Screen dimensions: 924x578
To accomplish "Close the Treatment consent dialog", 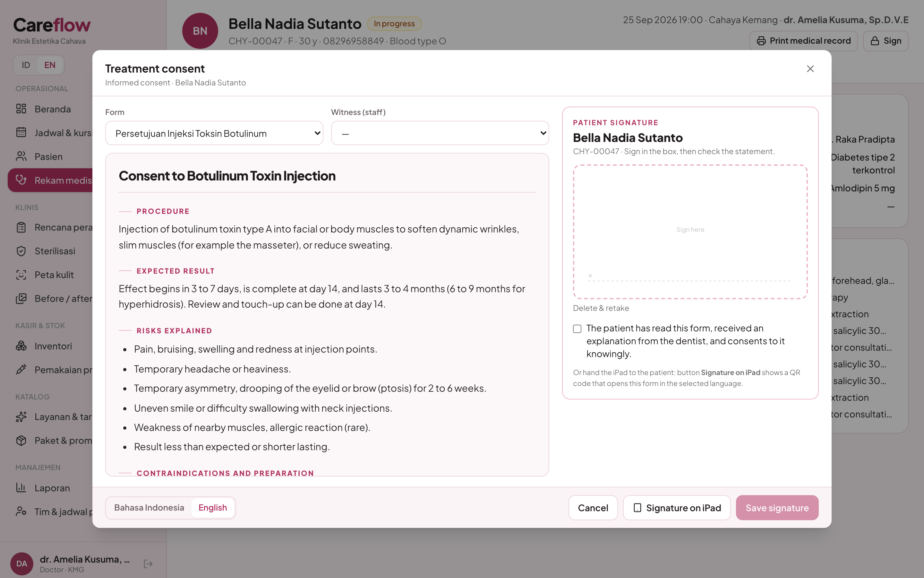I will [x=810, y=69].
